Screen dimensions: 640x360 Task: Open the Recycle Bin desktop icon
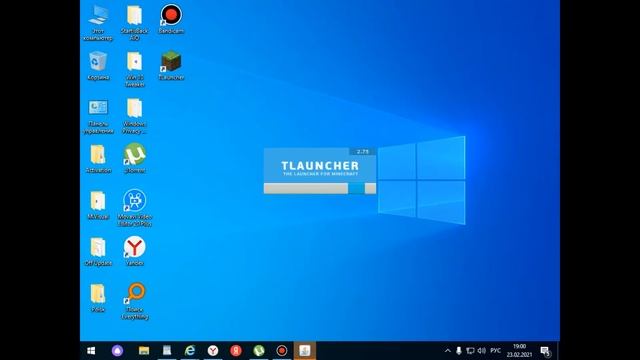coord(98,65)
